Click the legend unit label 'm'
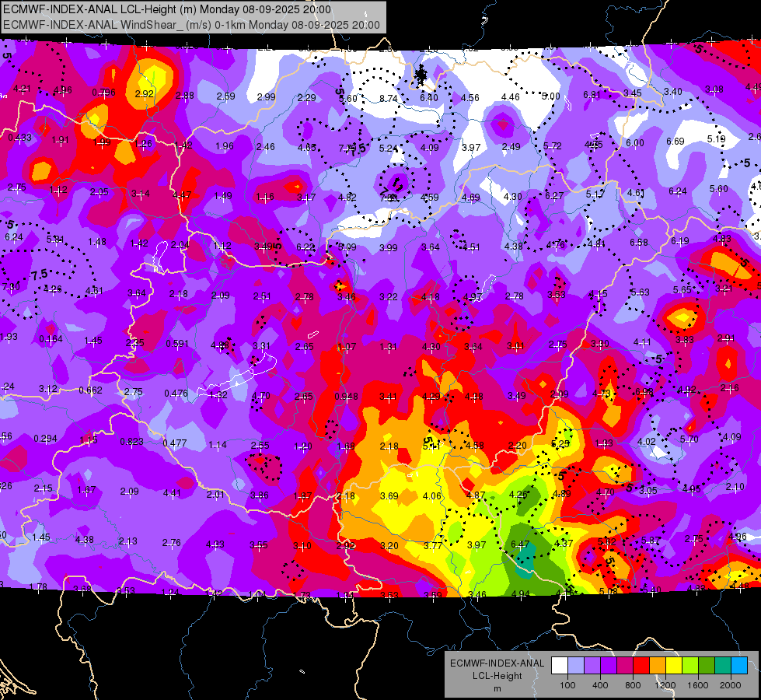Image resolution: width=761 pixels, height=700 pixels. 497,689
